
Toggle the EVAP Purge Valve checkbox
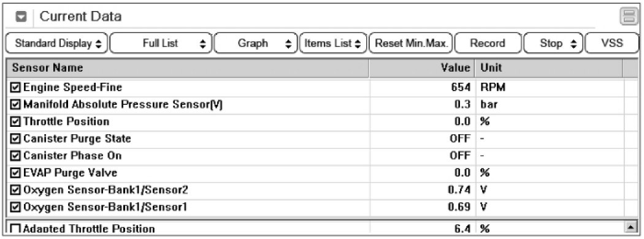15,173
